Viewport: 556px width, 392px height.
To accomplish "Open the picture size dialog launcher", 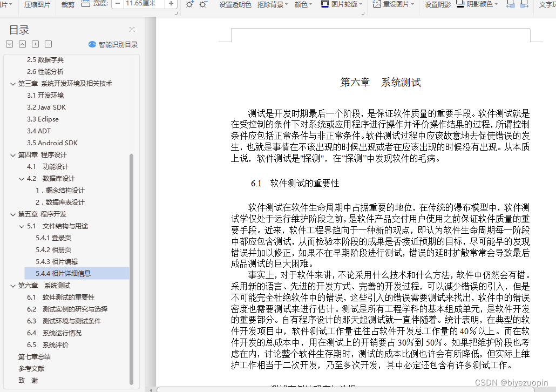I will (x=176, y=13).
